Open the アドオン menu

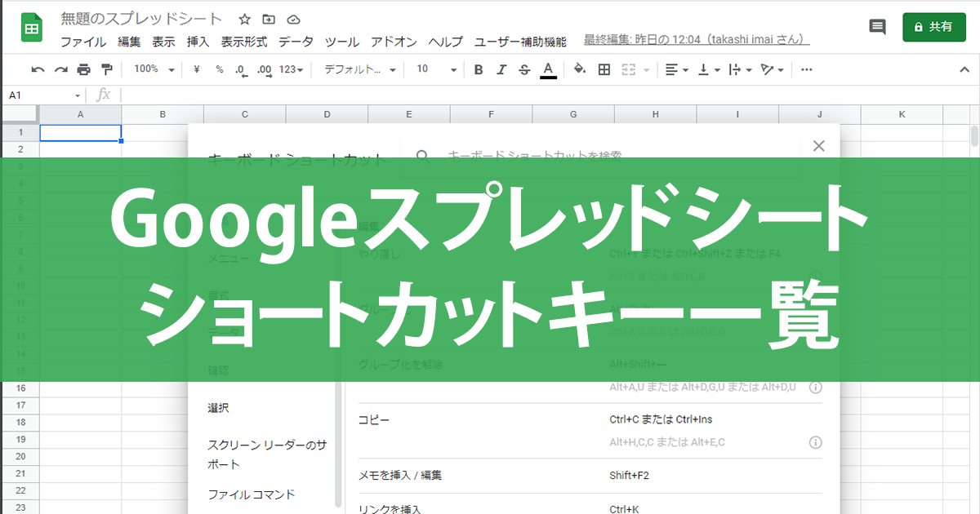(394, 42)
